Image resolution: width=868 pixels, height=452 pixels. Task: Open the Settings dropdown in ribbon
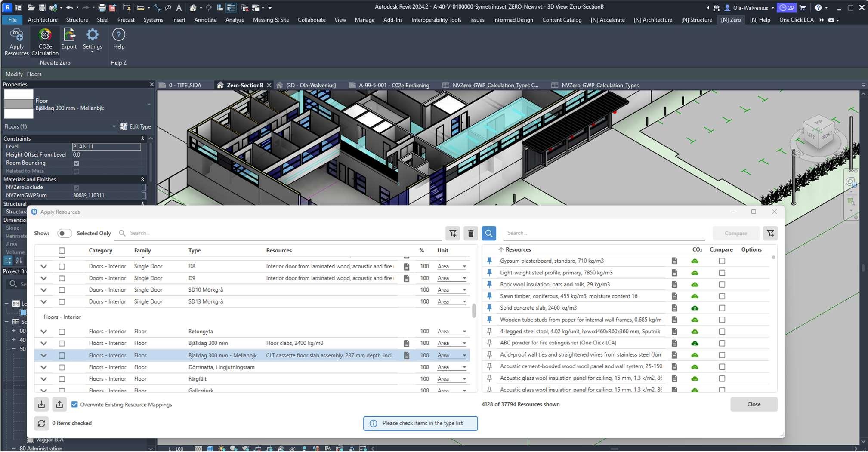92,52
